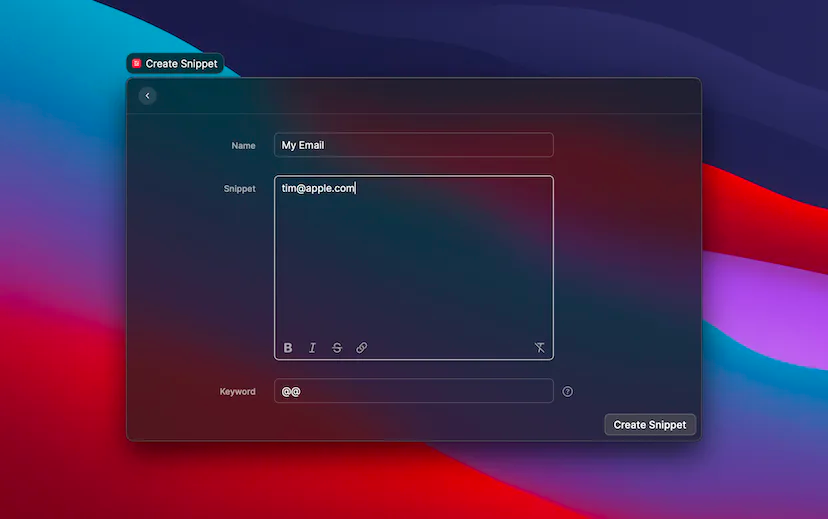Image resolution: width=828 pixels, height=519 pixels.
Task: Open the keyword help question mark
Action: [567, 391]
